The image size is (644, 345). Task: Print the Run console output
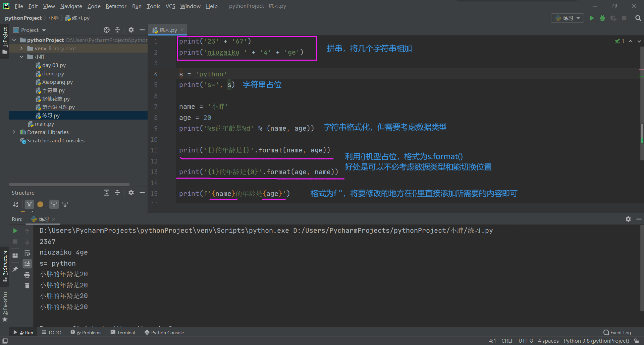[27, 275]
